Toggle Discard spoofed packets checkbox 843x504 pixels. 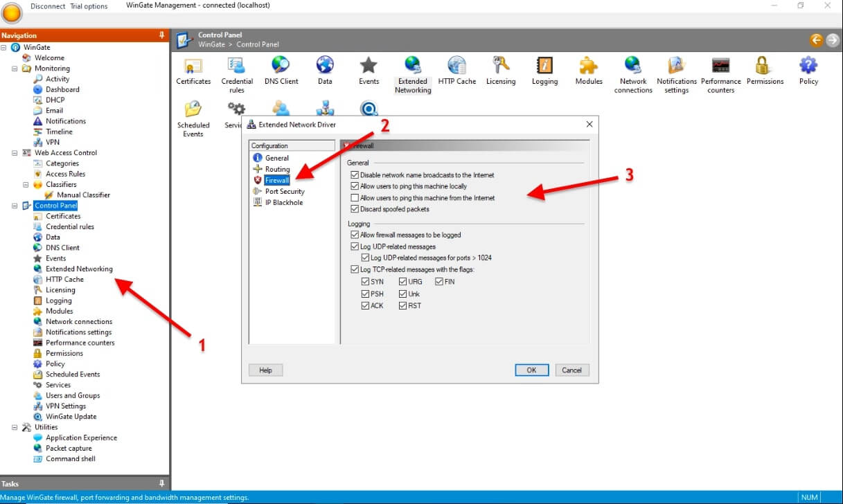(x=355, y=209)
